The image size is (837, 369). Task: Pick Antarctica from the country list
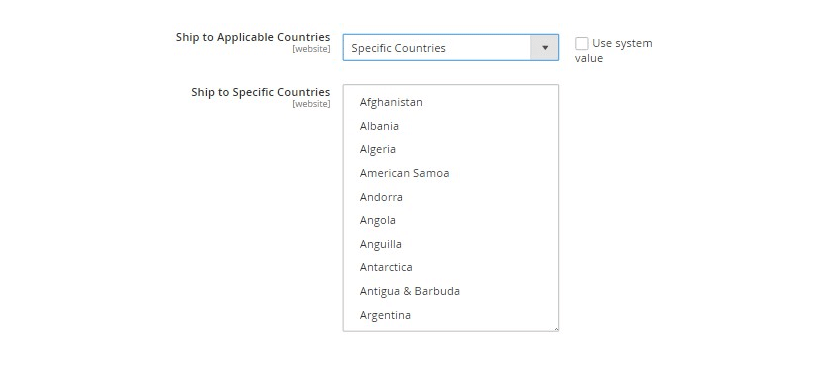coord(386,267)
